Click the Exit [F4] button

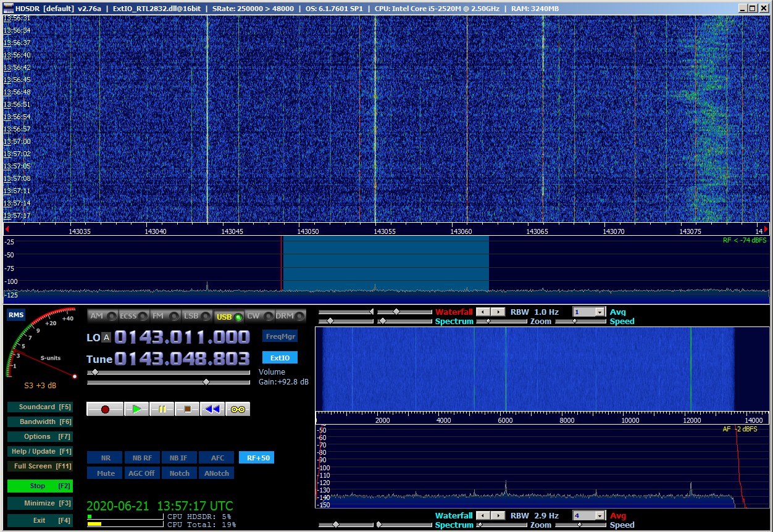point(40,520)
